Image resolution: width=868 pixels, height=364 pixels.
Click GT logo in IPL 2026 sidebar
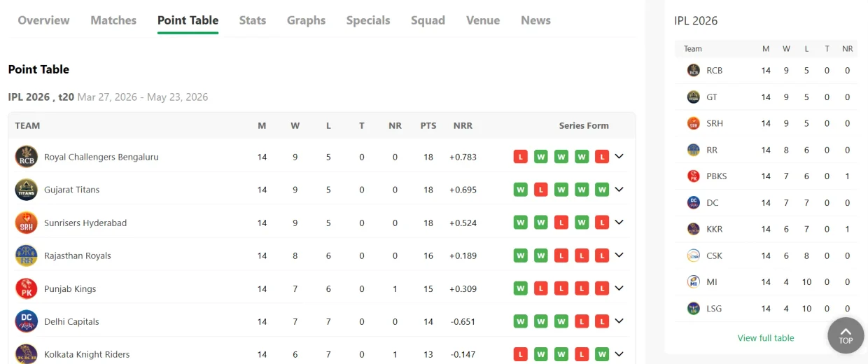(694, 97)
